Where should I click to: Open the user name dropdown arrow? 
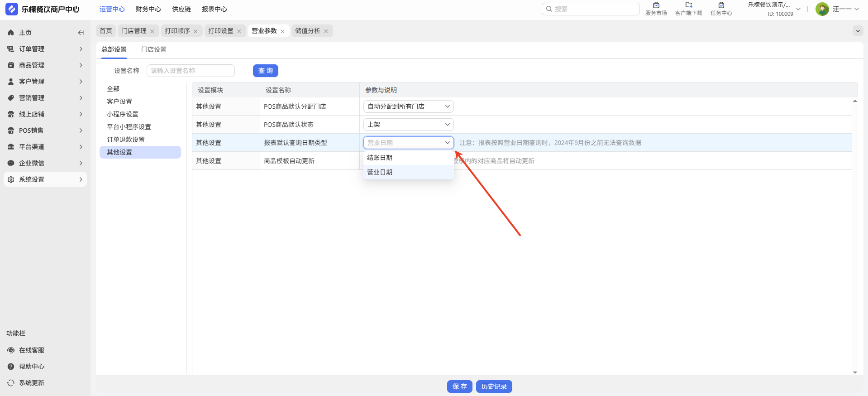tap(856, 9)
